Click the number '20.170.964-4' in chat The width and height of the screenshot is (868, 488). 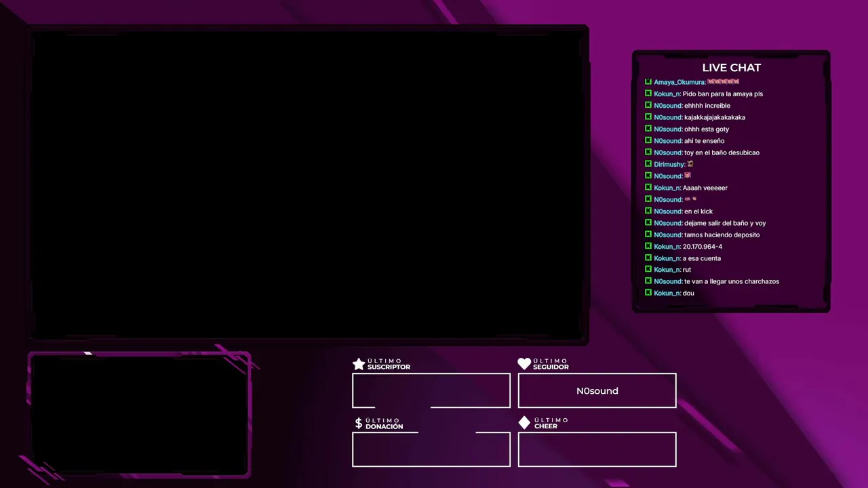(x=703, y=247)
